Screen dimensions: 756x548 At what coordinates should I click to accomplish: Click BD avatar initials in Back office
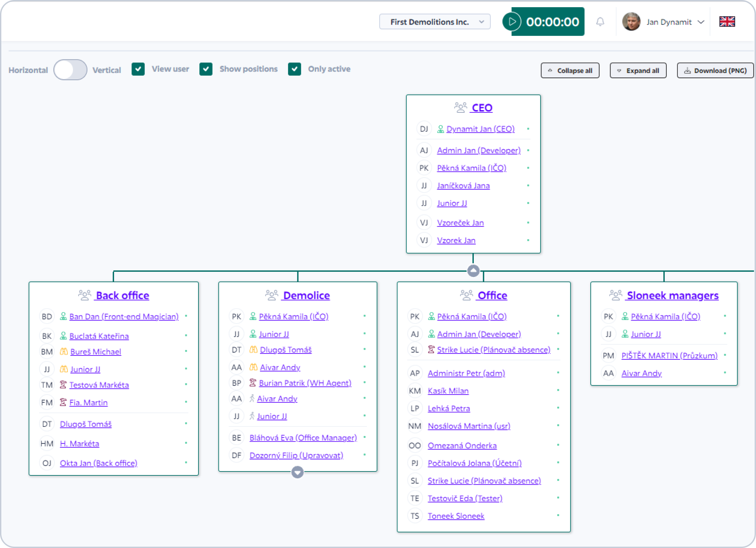pos(47,316)
